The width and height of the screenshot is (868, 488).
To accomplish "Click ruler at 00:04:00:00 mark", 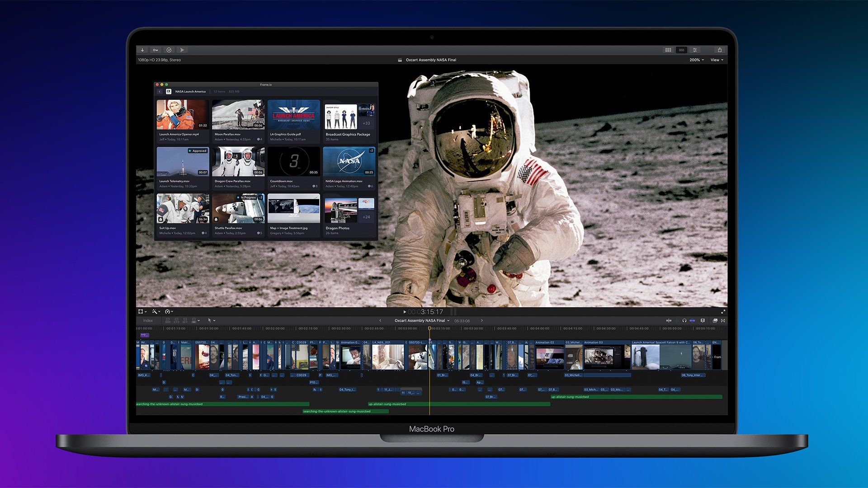I will [540, 328].
